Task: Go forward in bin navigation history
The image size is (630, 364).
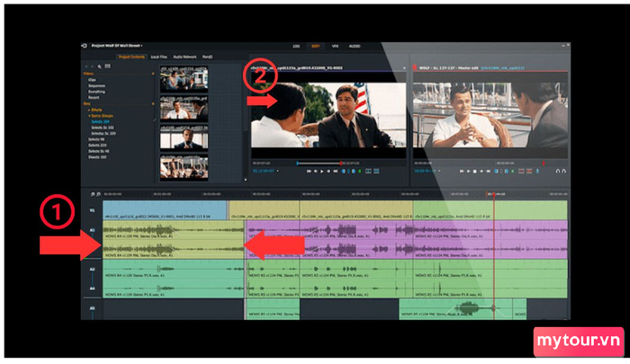Action: tap(93, 67)
